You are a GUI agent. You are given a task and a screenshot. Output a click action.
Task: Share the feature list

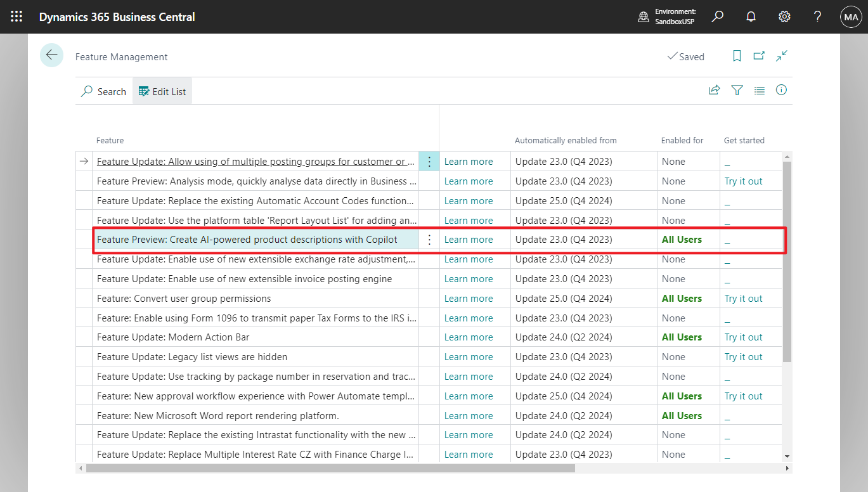714,90
